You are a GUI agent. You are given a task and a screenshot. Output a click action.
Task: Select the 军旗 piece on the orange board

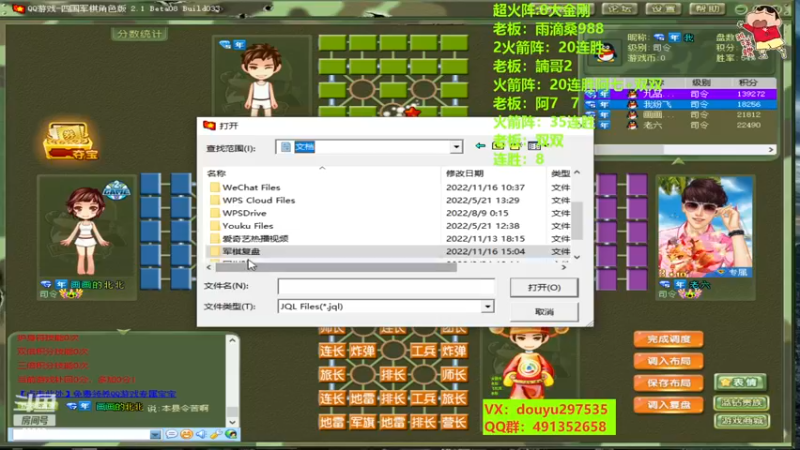click(362, 422)
